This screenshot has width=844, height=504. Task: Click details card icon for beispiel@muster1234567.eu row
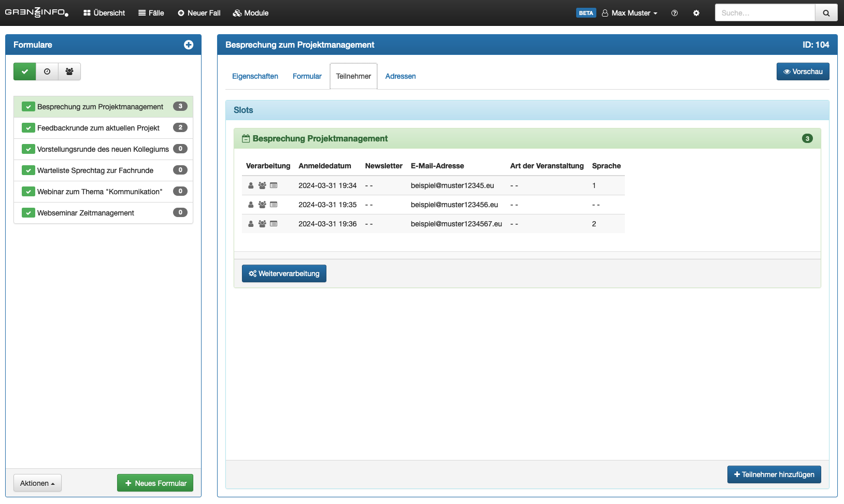pos(274,224)
